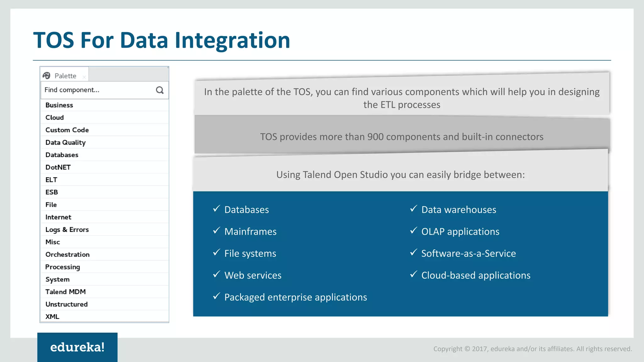Expand the Cloud component category
Image resolution: width=644 pixels, height=362 pixels.
coord(55,118)
